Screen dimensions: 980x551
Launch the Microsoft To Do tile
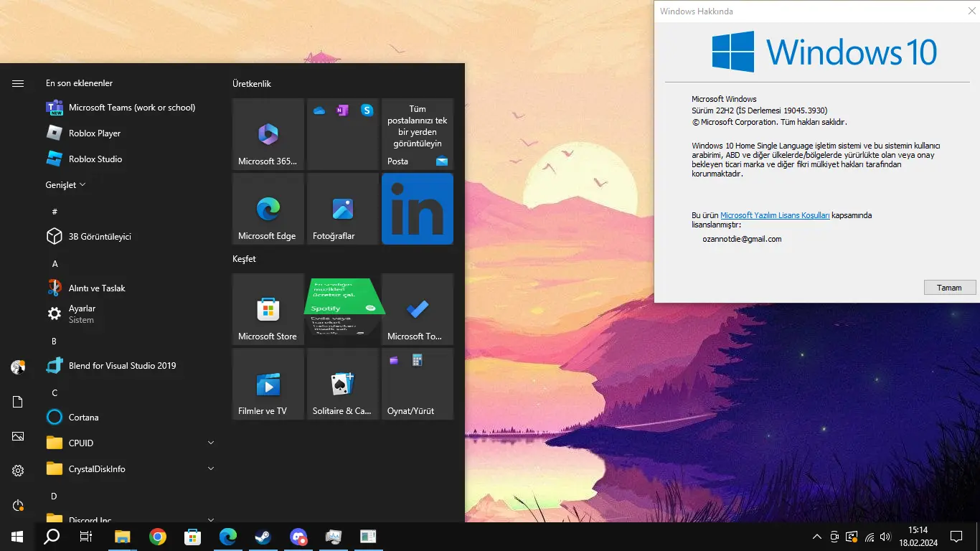tap(418, 309)
